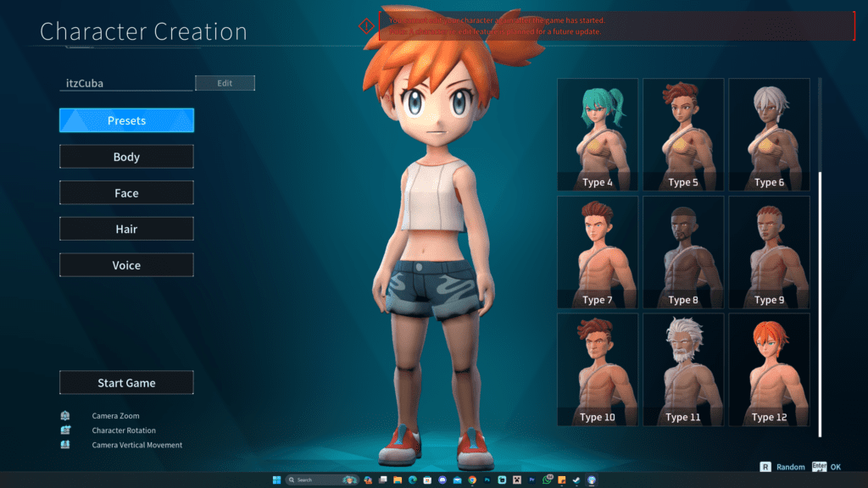868x488 pixels.
Task: Click the Camera Vertical Movement icon
Action: pos(64,445)
